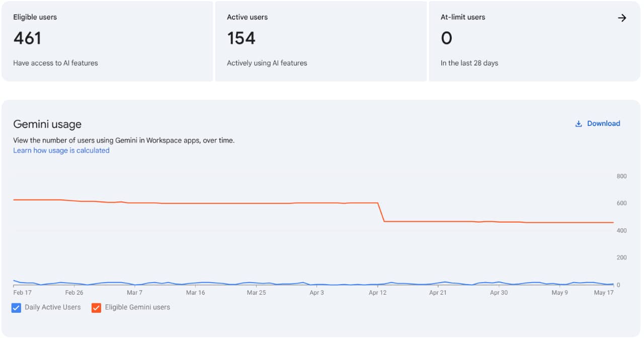Image resolution: width=644 pixels, height=338 pixels.
Task: Click the Mar 7 axis label
Action: pyautogui.click(x=135, y=292)
